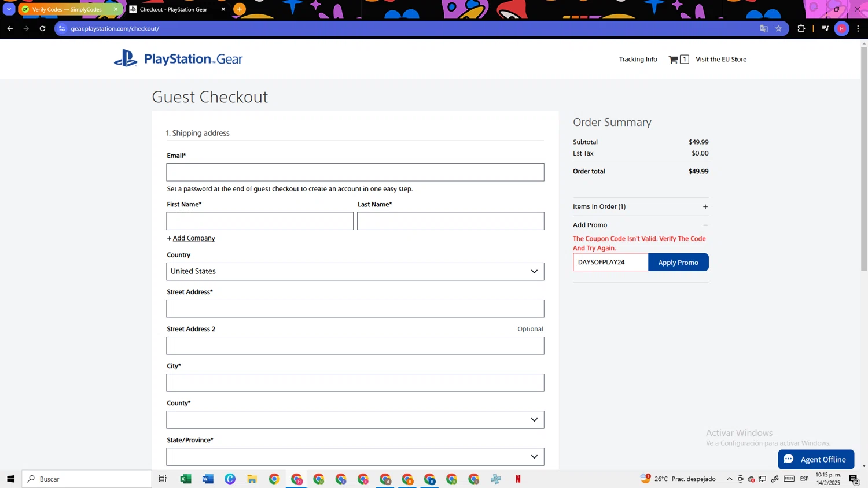
Task: Click the page vertical scrollbar
Action: tap(864, 159)
